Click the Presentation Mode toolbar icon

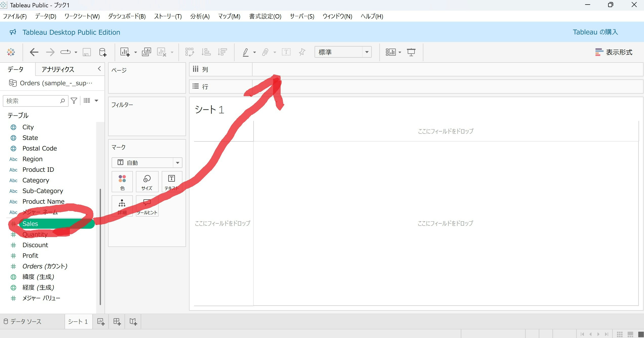tap(411, 52)
